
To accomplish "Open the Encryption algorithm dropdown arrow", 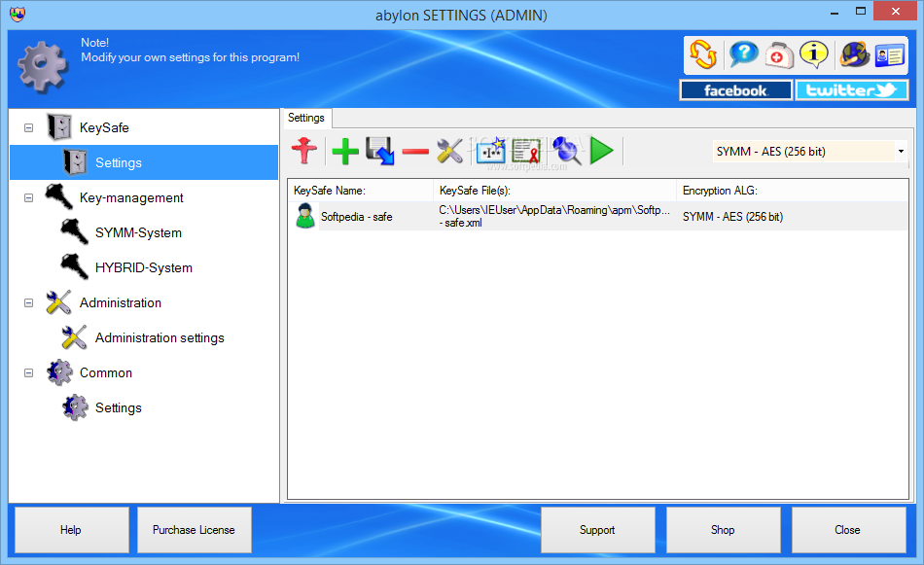I will point(901,152).
